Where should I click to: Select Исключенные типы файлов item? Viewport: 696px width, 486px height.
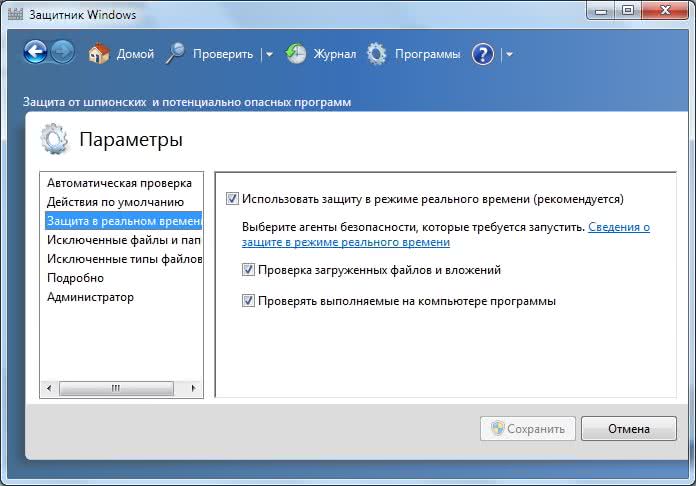coord(123,259)
